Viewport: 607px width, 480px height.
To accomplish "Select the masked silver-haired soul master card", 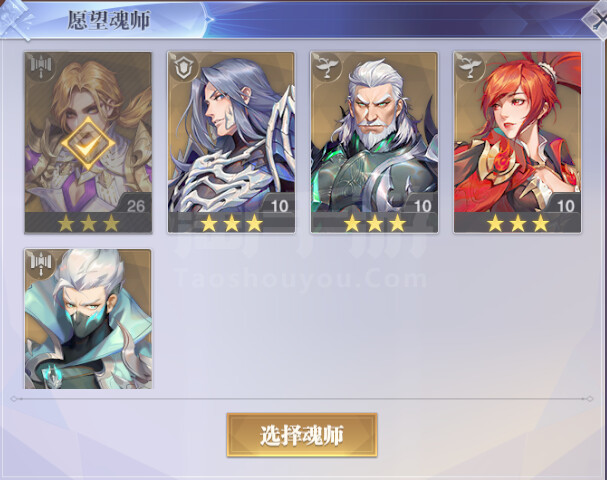I will point(88,319).
